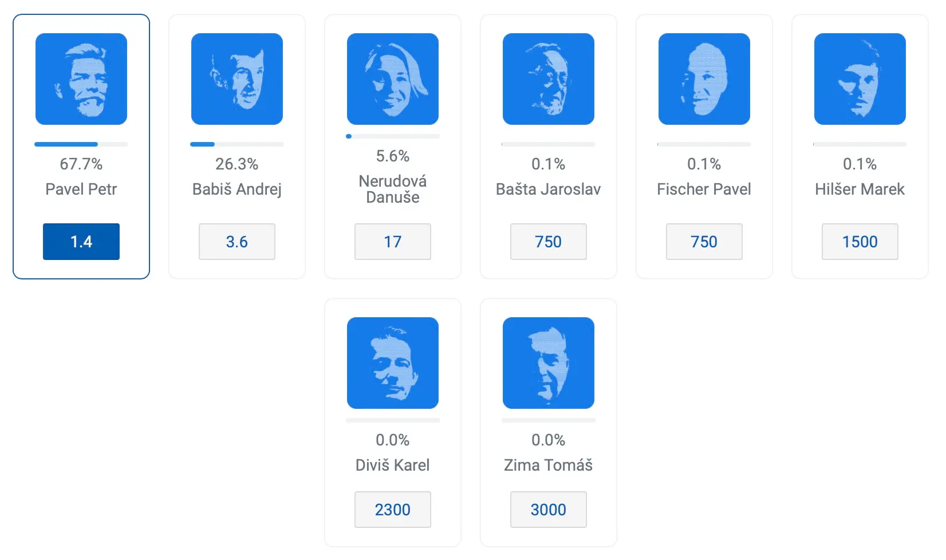Click the Nerudová Danuše name label
Viewport: 946px width, 560px height.
click(393, 189)
